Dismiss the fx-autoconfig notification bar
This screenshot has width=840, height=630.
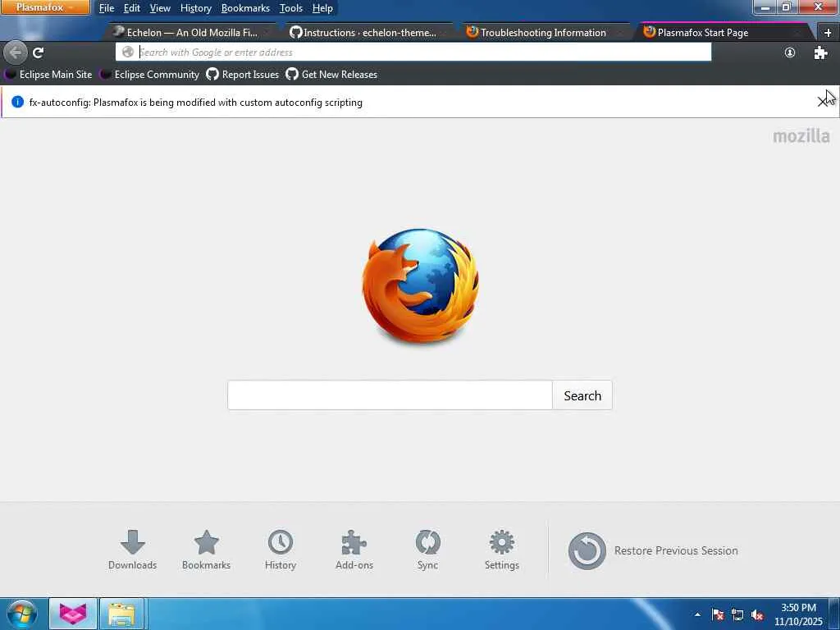(823, 101)
